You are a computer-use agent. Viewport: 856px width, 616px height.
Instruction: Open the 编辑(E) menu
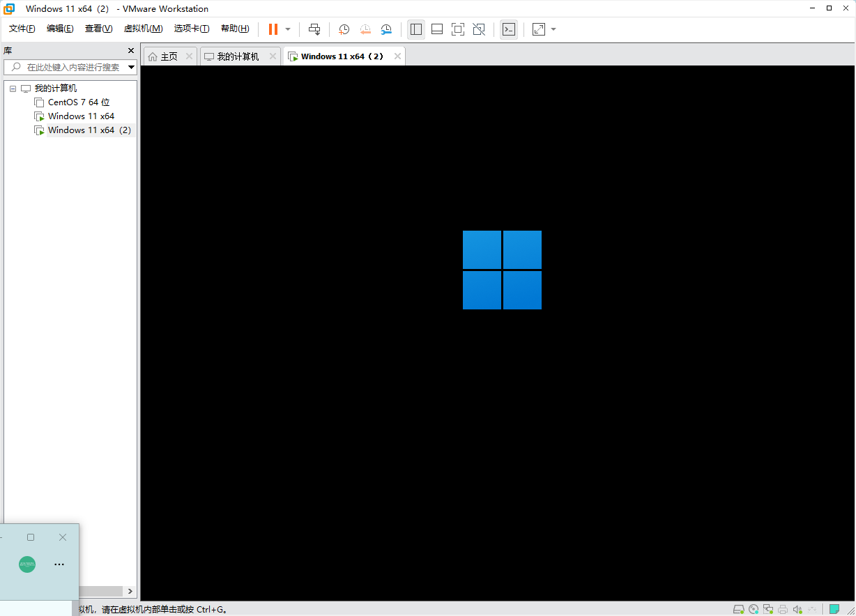60,29
